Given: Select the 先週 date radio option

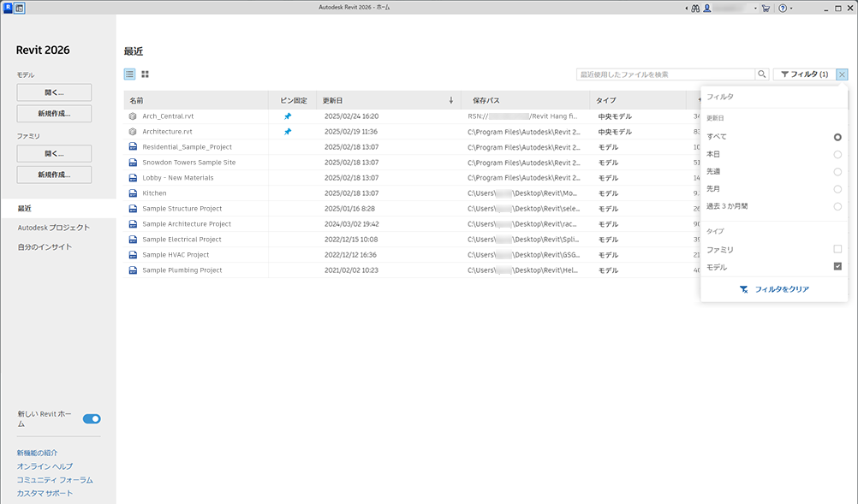Looking at the screenshot, I should [x=837, y=172].
